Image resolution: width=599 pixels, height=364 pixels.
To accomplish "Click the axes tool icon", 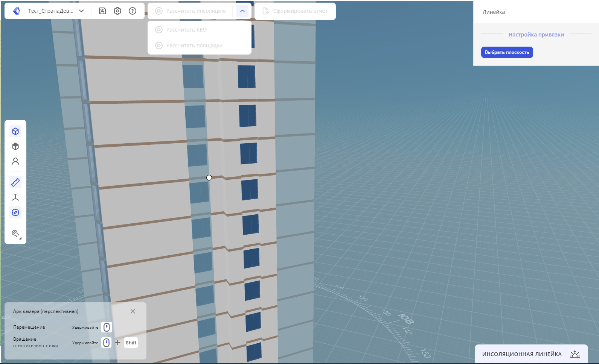I will coord(15,197).
